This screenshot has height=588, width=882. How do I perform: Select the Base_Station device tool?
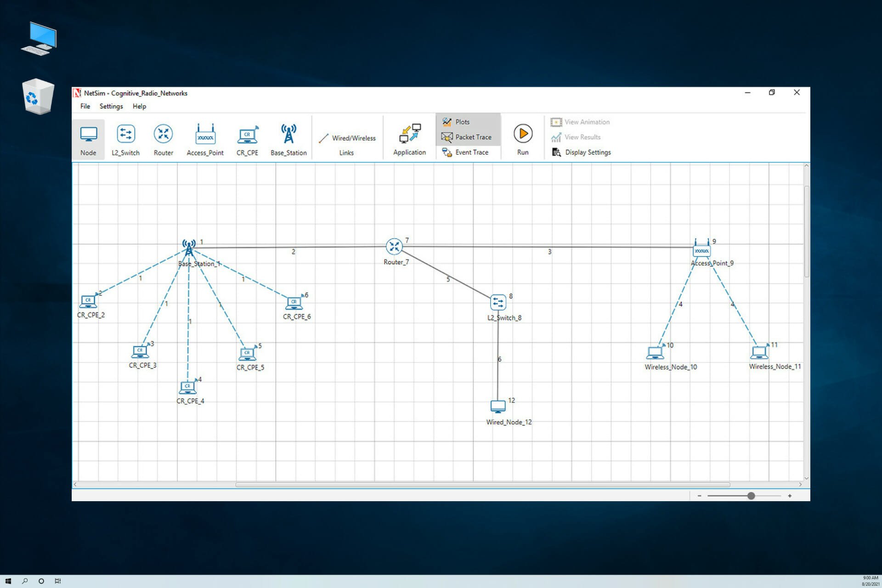[x=288, y=140]
